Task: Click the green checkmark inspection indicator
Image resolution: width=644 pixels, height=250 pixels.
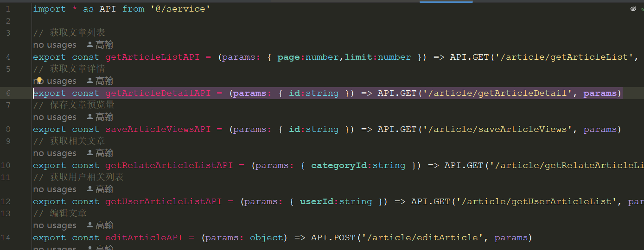Action: 642,9
